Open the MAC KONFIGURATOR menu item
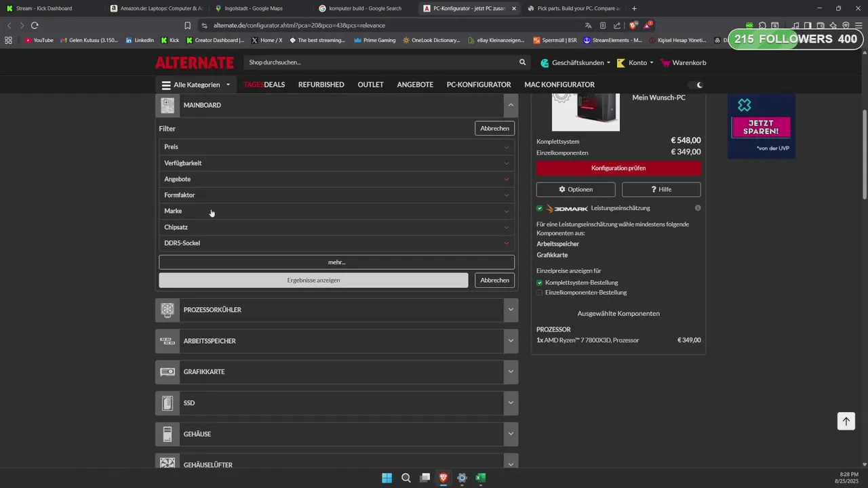Screen dimensions: 868x488 (x=559, y=85)
